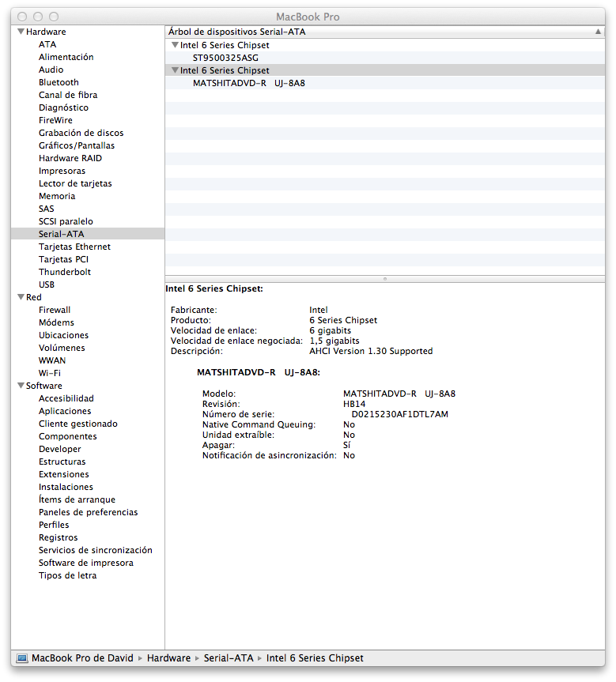Click 'AHCI Version 1.30 Supported' value
The image size is (616, 682).
pos(371,351)
